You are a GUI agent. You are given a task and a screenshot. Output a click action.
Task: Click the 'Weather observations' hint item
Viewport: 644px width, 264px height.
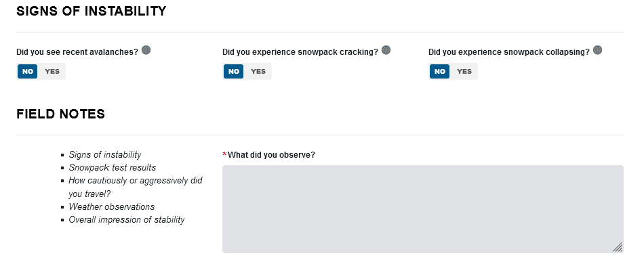[x=111, y=206]
